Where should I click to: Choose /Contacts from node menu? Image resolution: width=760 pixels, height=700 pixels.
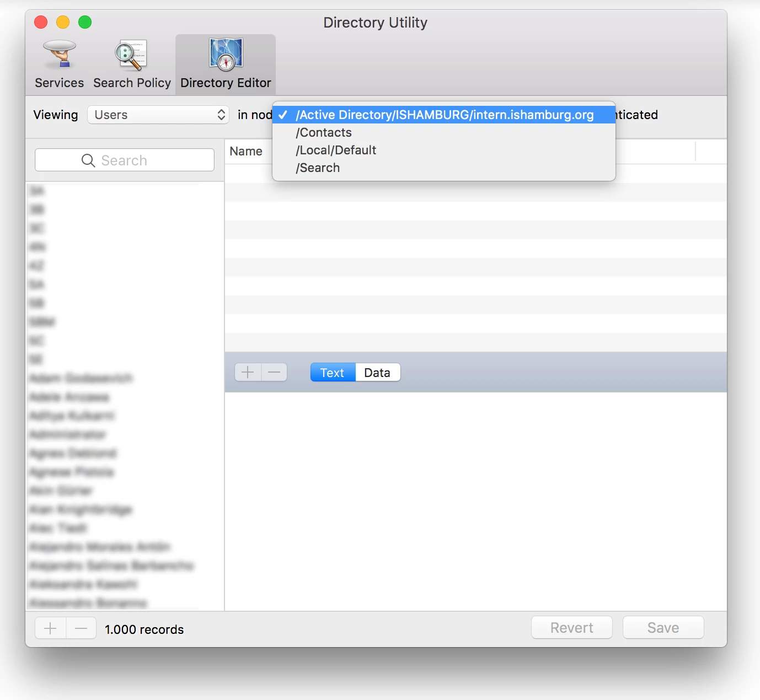click(x=444, y=132)
